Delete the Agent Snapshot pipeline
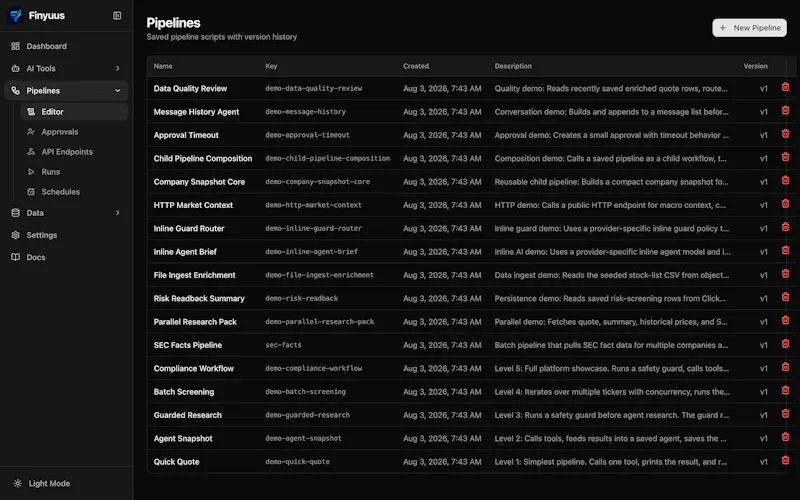800x500 pixels. pyautogui.click(x=785, y=437)
